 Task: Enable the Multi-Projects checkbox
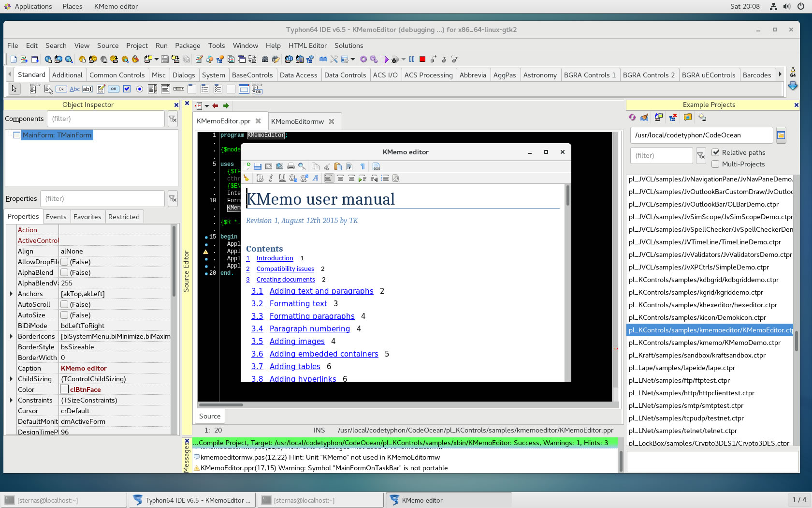tap(716, 164)
